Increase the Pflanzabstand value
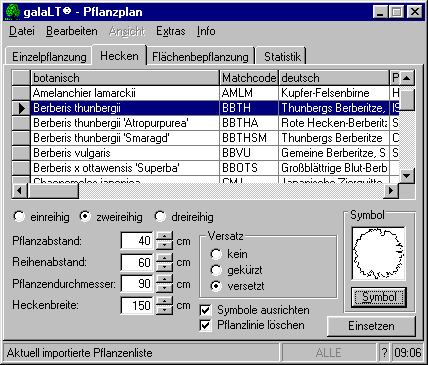Image resolution: width=428 pixels, height=365 pixels. 164,236
